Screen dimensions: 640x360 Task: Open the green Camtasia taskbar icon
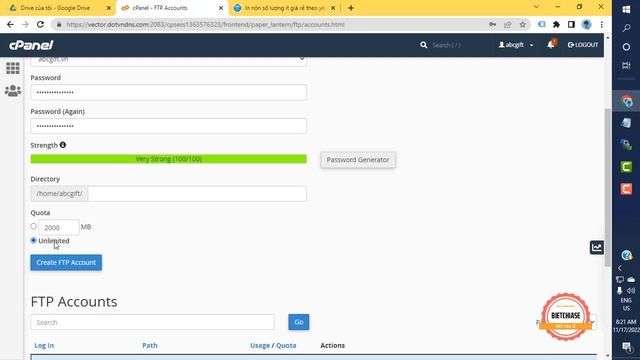click(x=626, y=167)
